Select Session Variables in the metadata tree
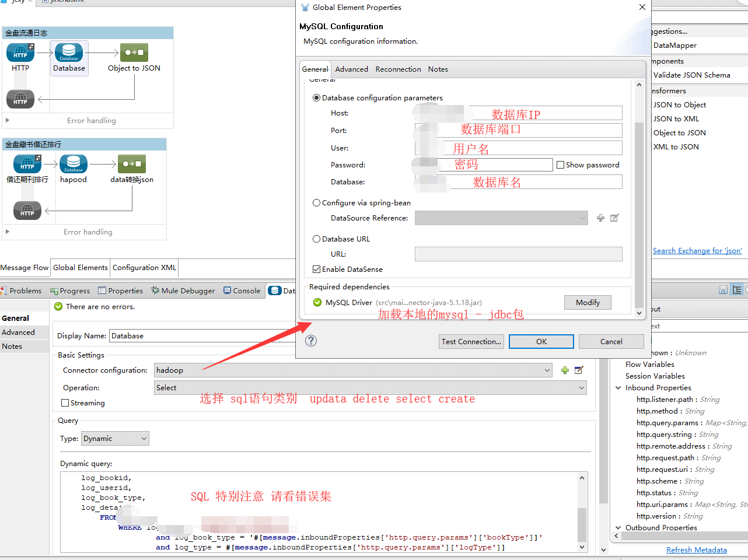The width and height of the screenshot is (748, 560). click(655, 376)
